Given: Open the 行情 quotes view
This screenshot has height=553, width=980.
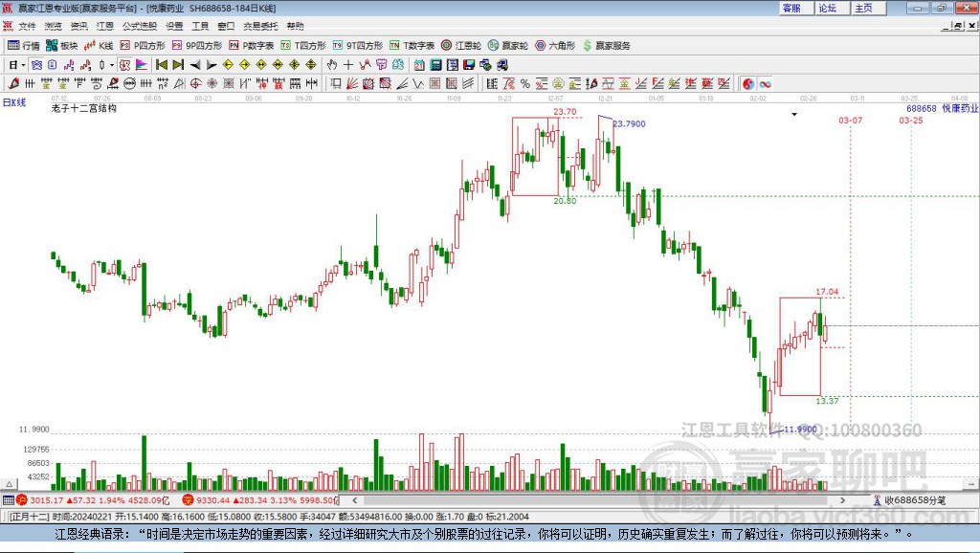Looking at the screenshot, I should [23, 46].
